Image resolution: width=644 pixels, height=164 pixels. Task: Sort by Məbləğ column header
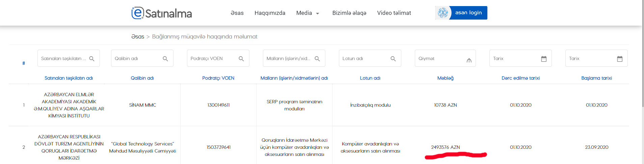(445, 78)
